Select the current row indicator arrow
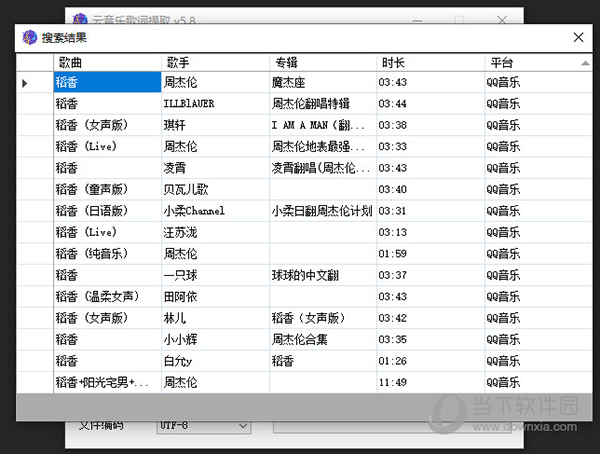Viewport: 600px width, 454px height. point(24,83)
